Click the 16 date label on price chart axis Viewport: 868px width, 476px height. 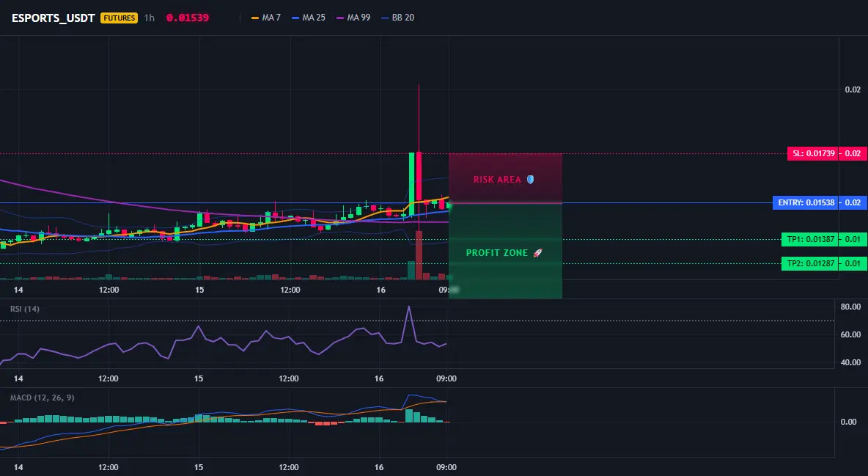coord(381,290)
